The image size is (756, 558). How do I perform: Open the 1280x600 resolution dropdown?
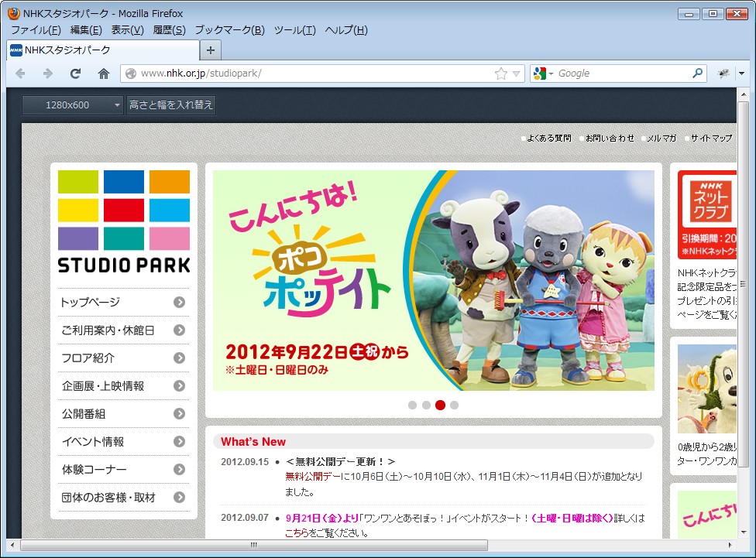pos(73,105)
